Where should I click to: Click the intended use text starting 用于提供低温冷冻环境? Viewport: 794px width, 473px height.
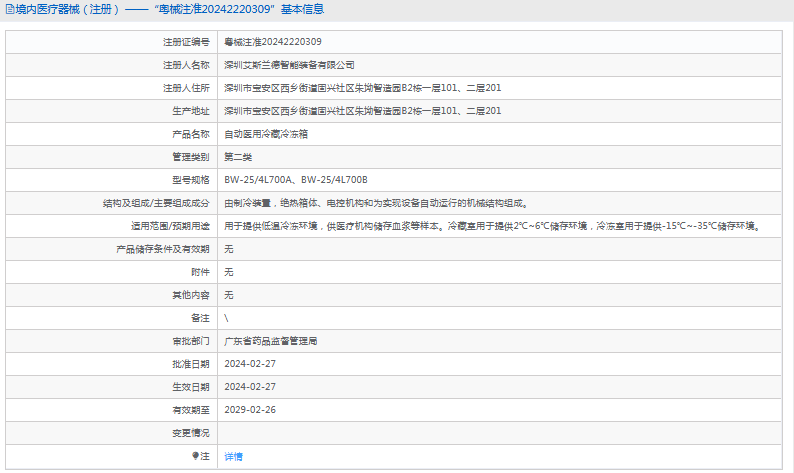coord(493,226)
